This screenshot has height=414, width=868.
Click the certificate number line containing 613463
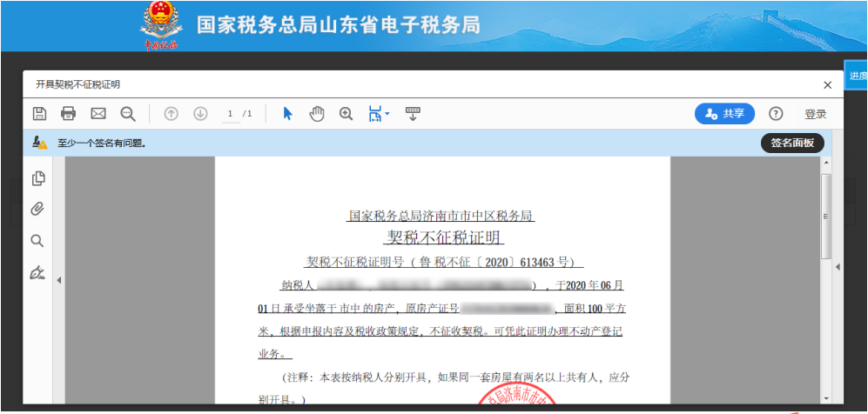pos(441,262)
